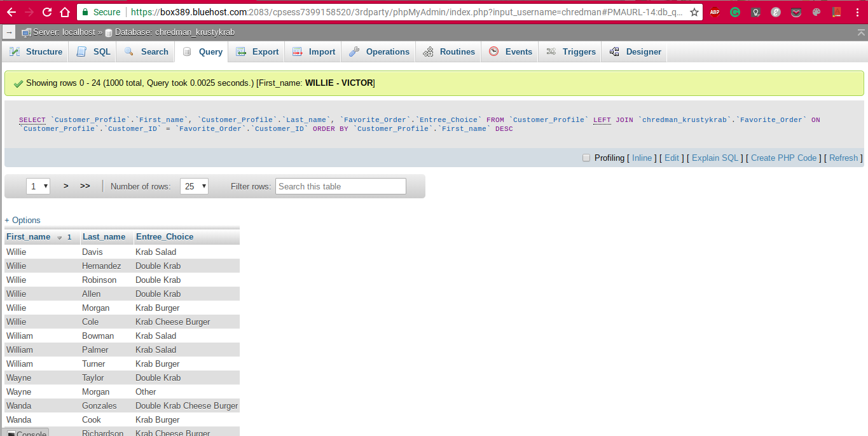
Task: Sort by the First_name column header
Action: pos(28,237)
